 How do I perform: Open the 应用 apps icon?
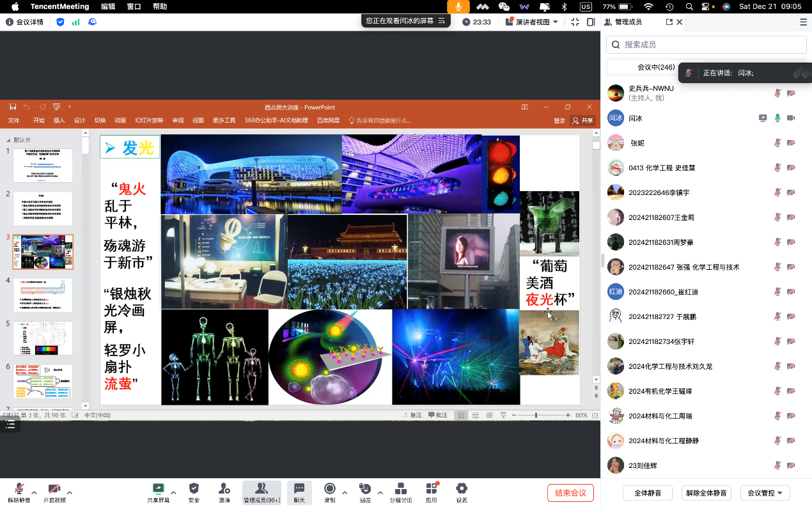pyautogui.click(x=432, y=489)
